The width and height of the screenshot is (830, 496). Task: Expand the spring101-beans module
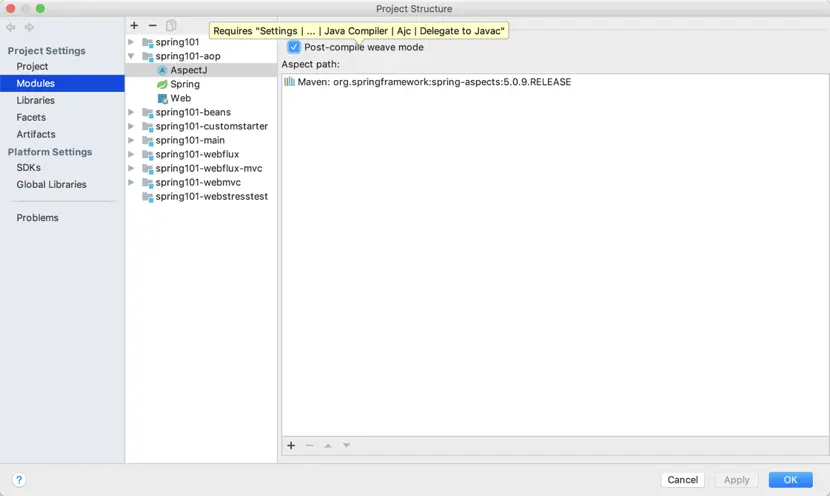(131, 112)
